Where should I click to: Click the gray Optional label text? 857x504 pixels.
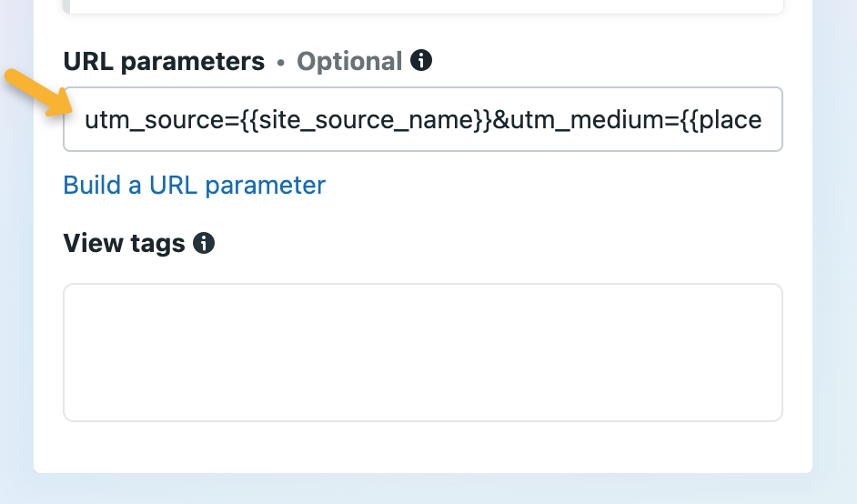point(349,62)
